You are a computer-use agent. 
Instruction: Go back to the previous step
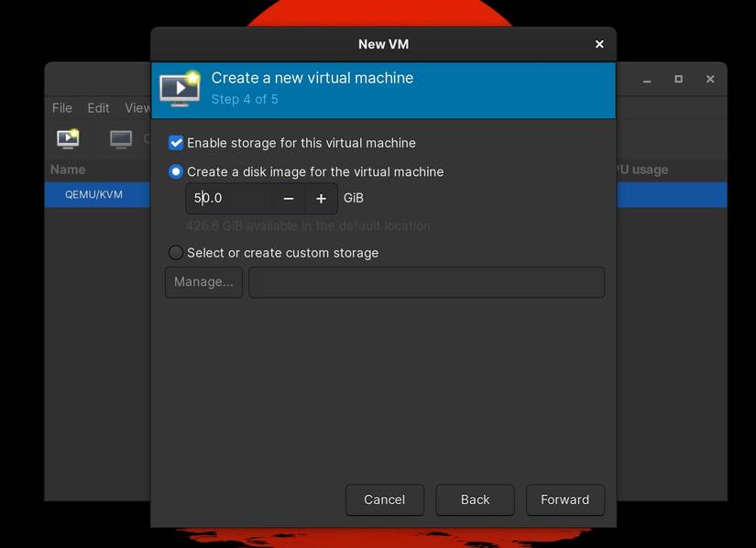click(x=475, y=499)
